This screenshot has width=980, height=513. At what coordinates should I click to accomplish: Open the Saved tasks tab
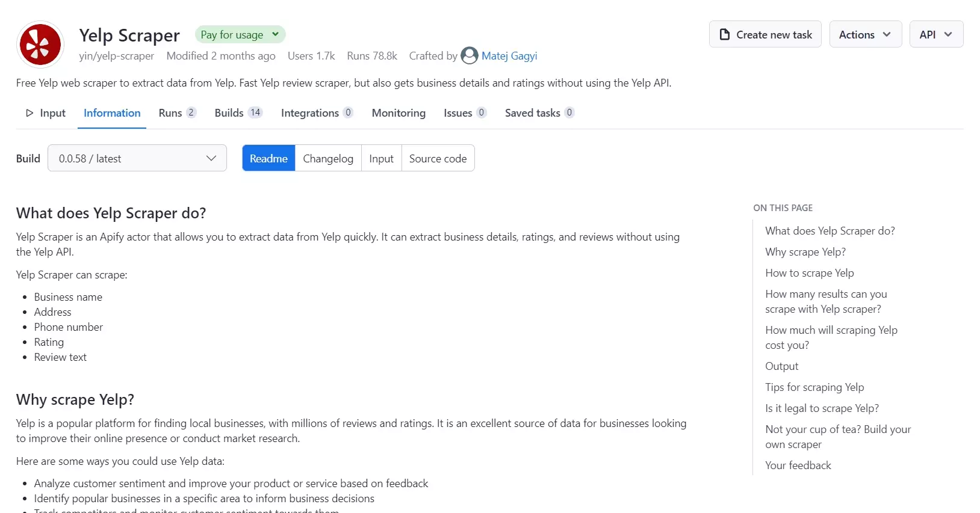click(539, 113)
